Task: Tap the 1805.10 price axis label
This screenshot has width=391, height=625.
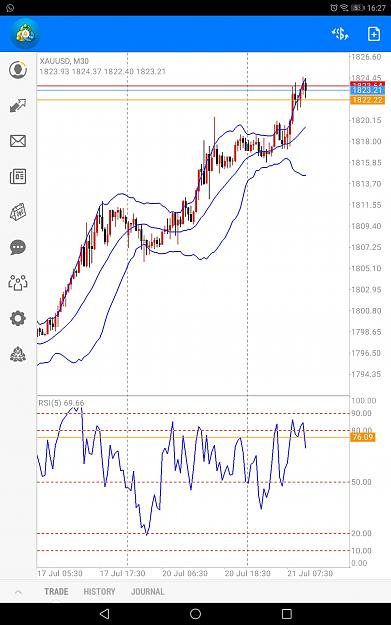Action: click(x=366, y=268)
